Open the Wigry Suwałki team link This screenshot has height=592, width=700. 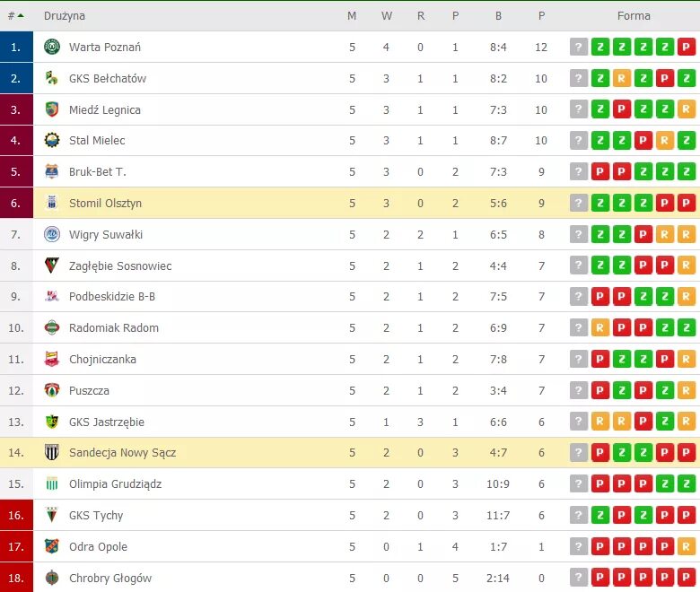(x=106, y=234)
